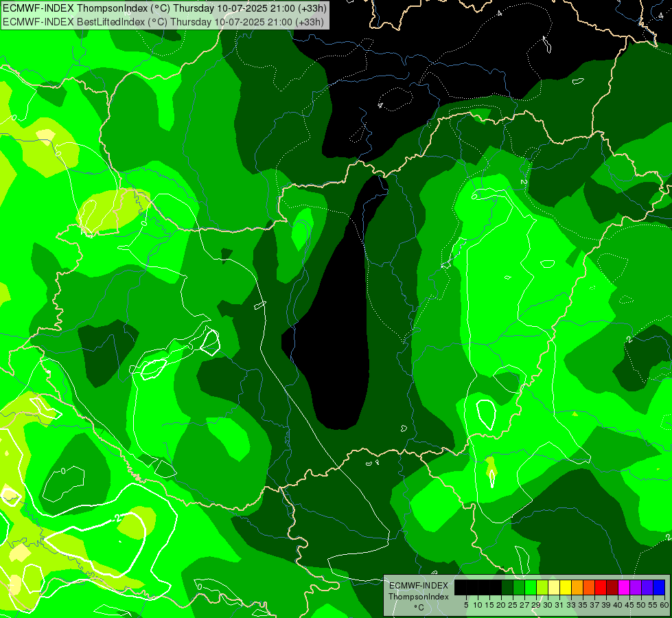The height and width of the screenshot is (618, 672).
Task: Click the yellow-green 29–30 legend swatch
Action: pyautogui.click(x=542, y=587)
